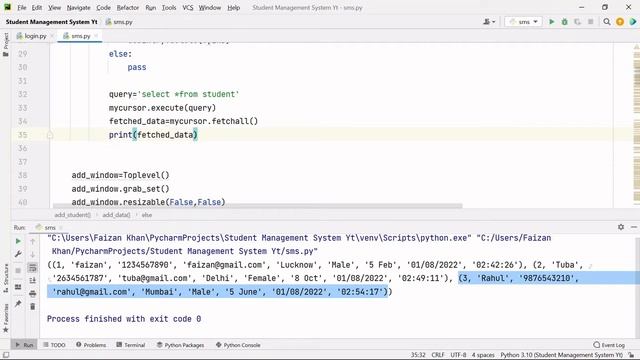Open the Event Log
This screenshot has height=360, width=640.
click(x=609, y=345)
